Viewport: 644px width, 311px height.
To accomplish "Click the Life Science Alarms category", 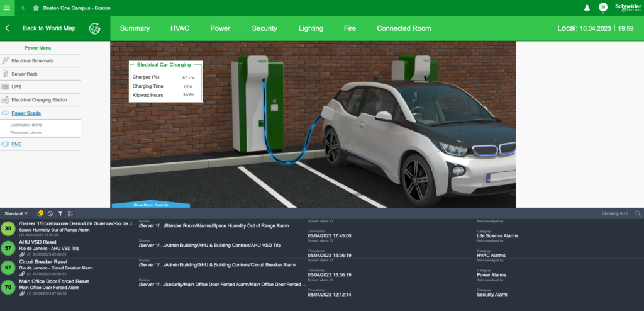I will pos(497,236).
